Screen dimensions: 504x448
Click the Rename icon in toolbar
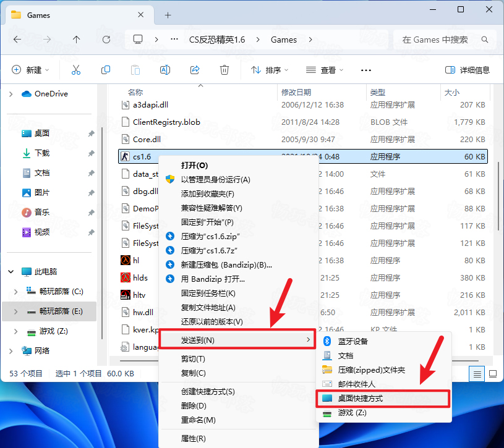click(x=165, y=70)
